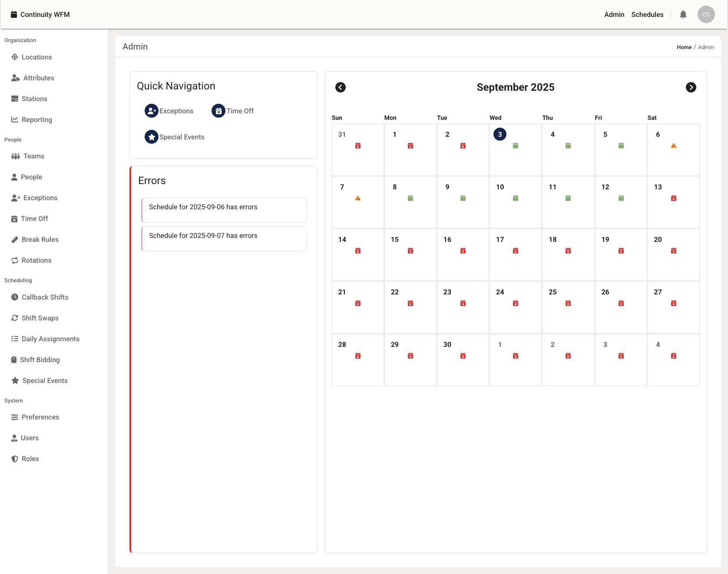Open the CG user avatar menu
Image resolution: width=728 pixels, height=574 pixels.
pyautogui.click(x=706, y=14)
